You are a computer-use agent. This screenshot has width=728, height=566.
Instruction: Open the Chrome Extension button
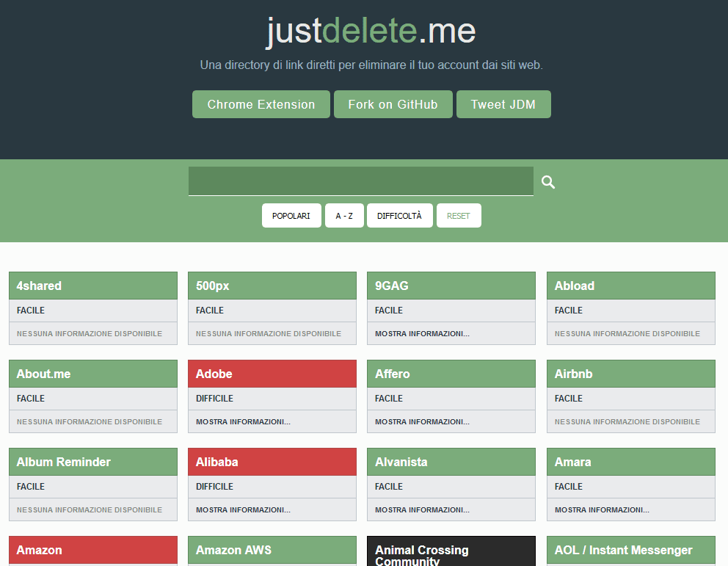point(261,104)
